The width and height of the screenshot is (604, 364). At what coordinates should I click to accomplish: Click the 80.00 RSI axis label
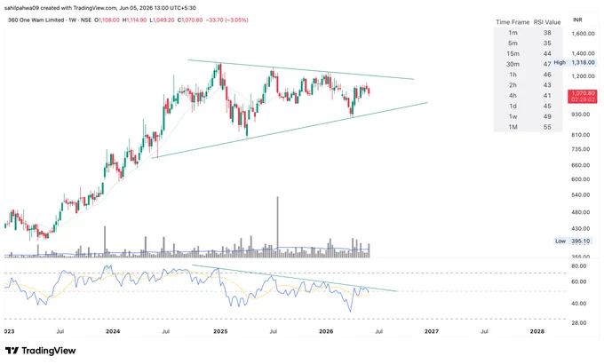pos(579,266)
